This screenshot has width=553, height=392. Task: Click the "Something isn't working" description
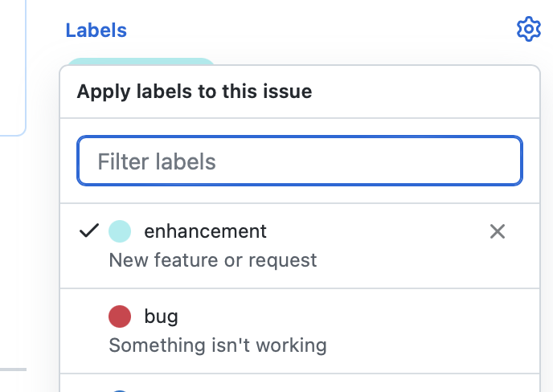click(x=218, y=345)
